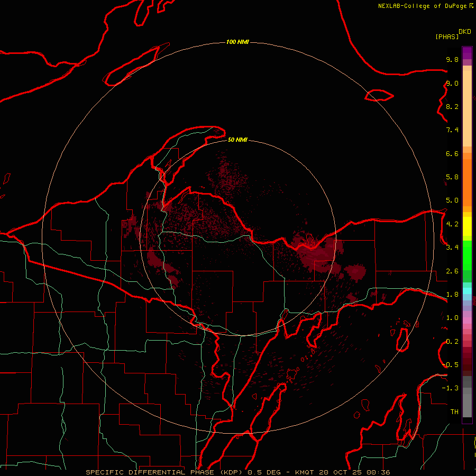Click the 0.2 legend value

click(x=452, y=342)
